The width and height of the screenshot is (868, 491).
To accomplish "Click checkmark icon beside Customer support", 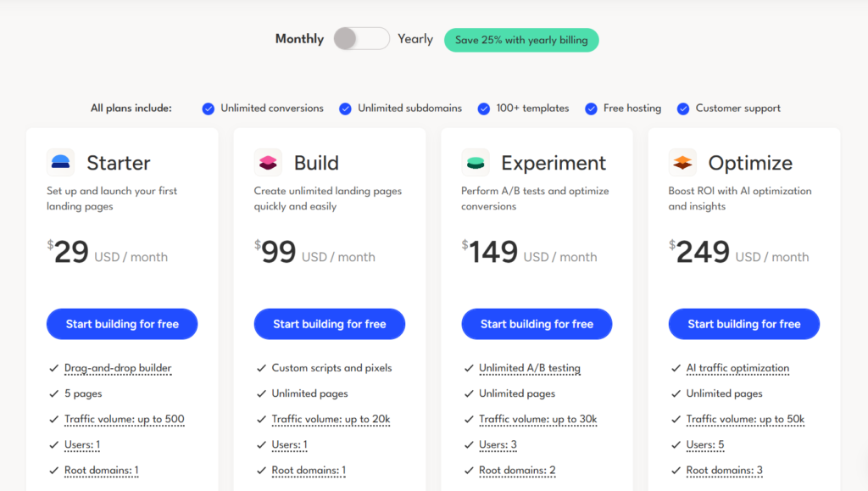I will click(683, 109).
